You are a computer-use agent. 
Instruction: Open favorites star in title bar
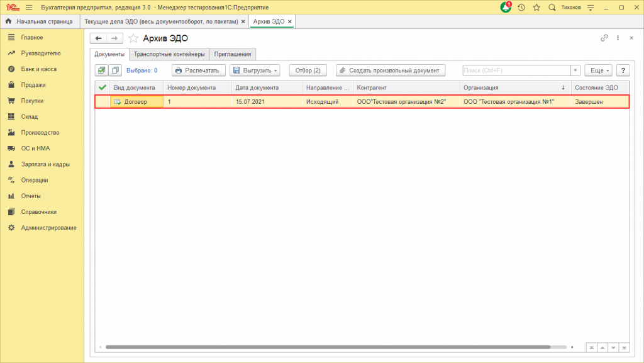click(x=536, y=8)
